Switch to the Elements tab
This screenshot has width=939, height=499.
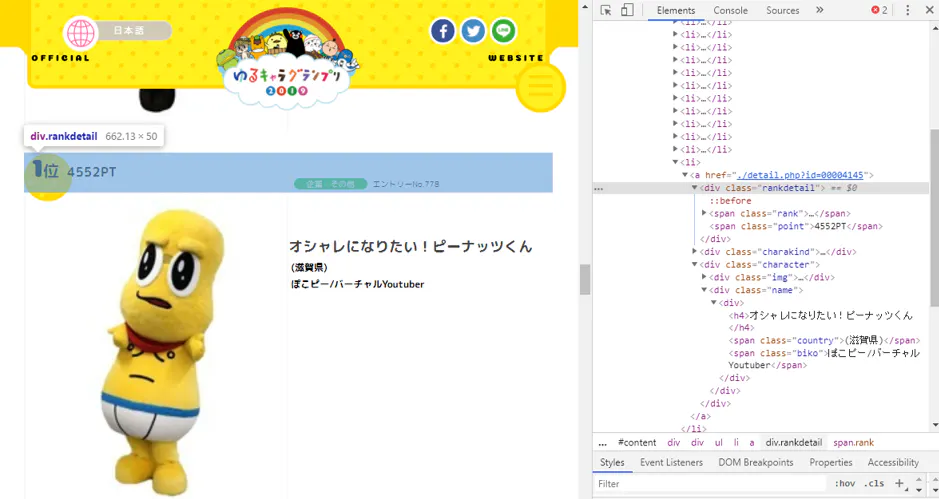[x=676, y=10]
